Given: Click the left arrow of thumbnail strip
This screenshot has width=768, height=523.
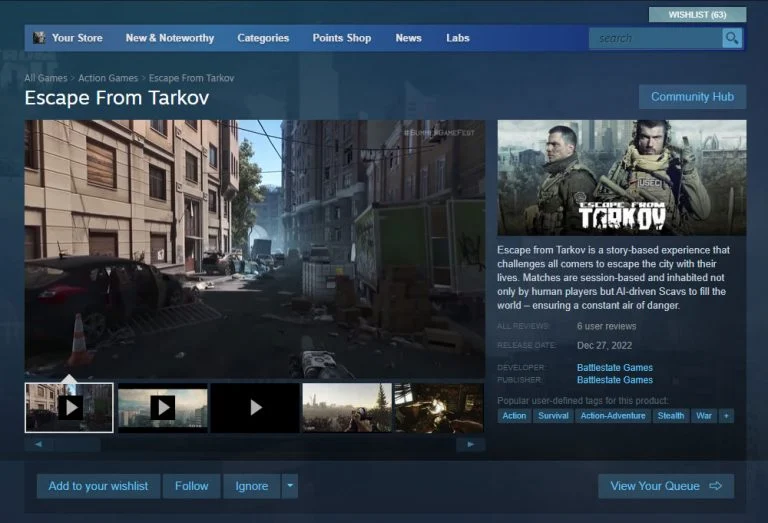Looking at the screenshot, I should (39, 444).
